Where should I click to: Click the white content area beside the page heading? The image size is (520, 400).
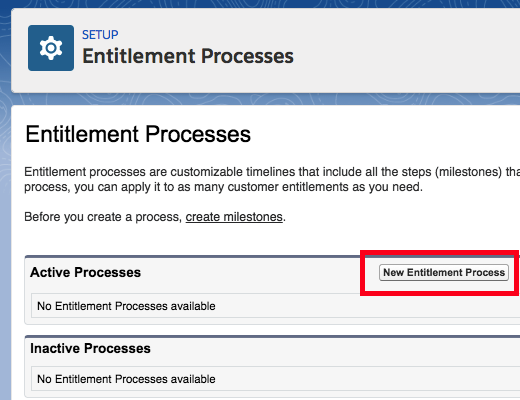383,134
